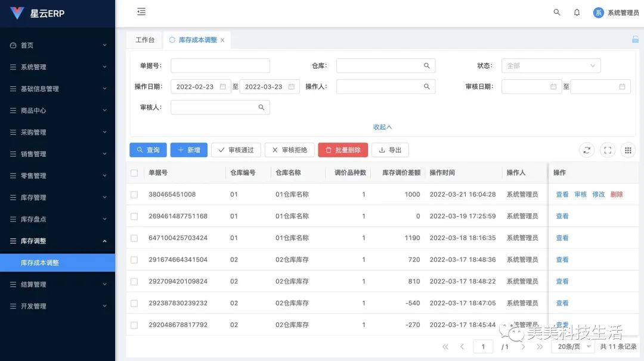Check row 269461487751168
644x361 pixels.
[134, 216]
